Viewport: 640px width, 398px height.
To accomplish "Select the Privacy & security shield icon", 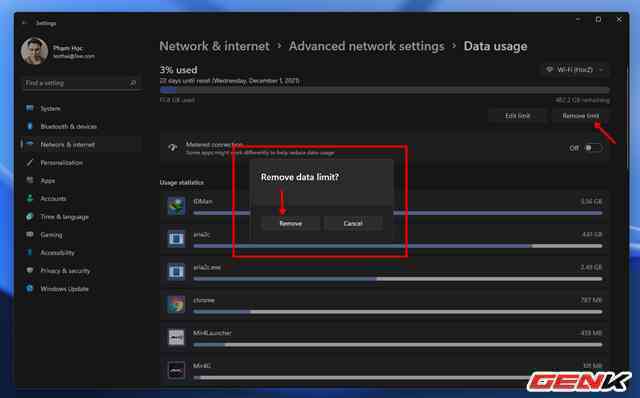I will (30, 271).
